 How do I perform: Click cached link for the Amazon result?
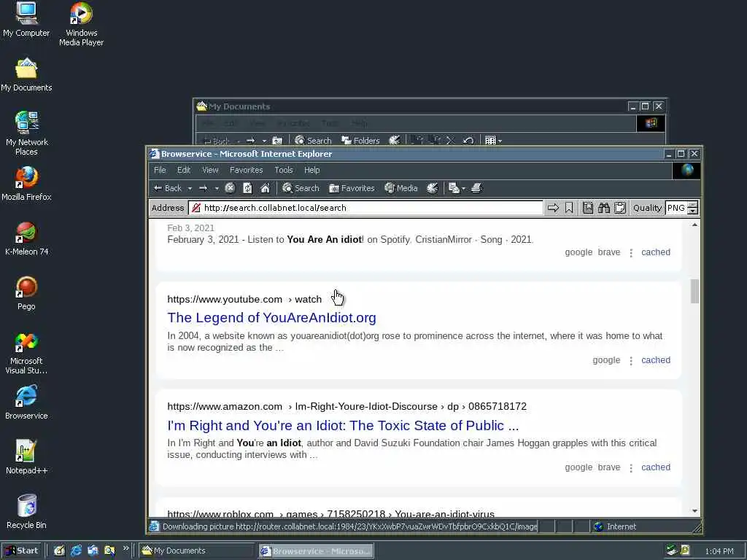[x=656, y=467]
